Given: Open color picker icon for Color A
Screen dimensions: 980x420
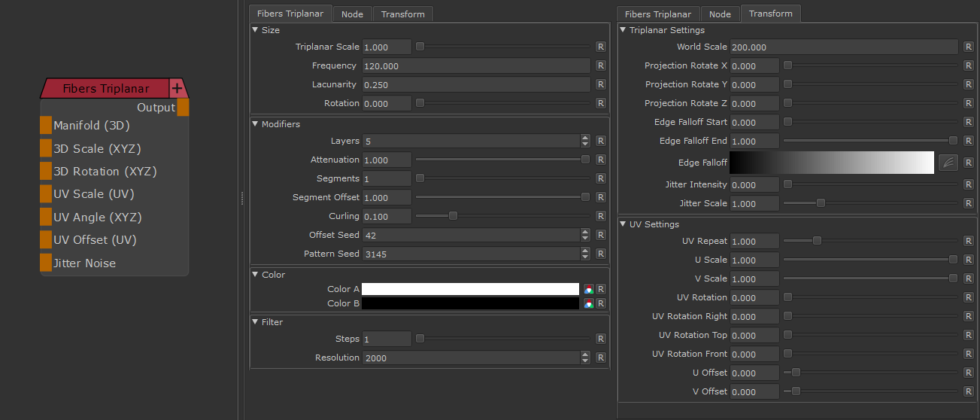Looking at the screenshot, I should click(588, 289).
